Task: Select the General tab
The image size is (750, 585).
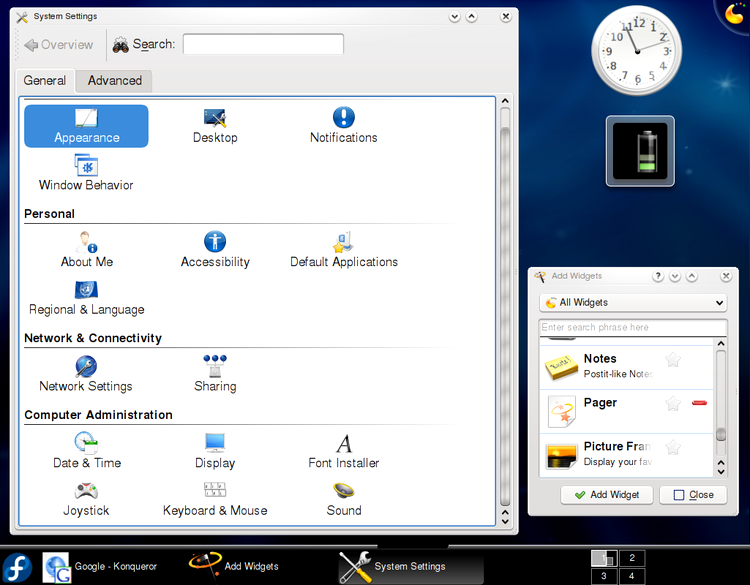Action: tap(45, 81)
